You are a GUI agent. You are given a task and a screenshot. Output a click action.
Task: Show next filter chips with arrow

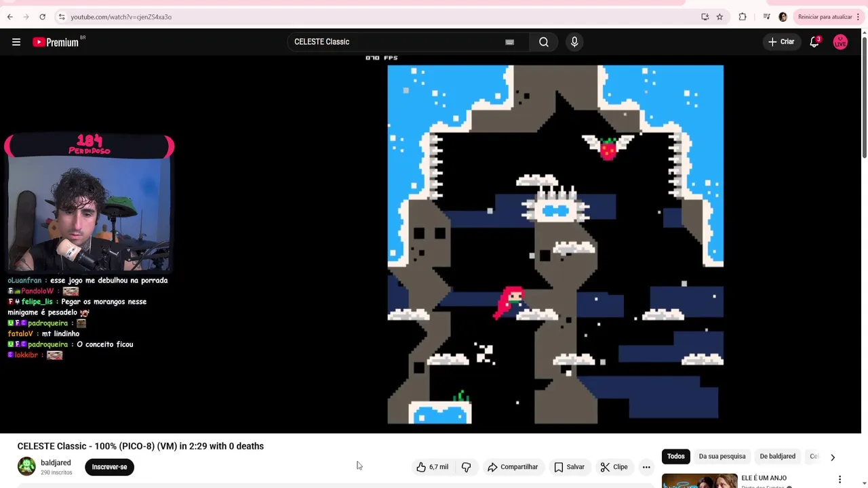(x=833, y=457)
